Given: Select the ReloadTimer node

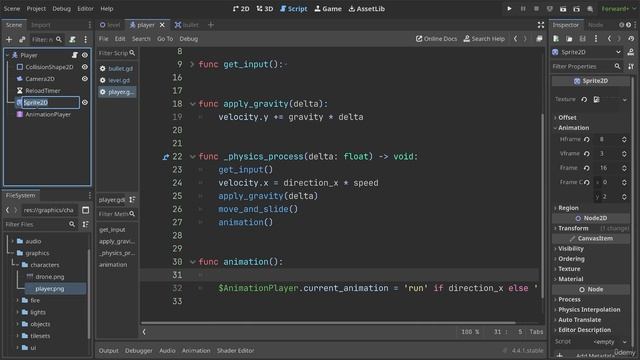Looking at the screenshot, I should click(x=42, y=91).
